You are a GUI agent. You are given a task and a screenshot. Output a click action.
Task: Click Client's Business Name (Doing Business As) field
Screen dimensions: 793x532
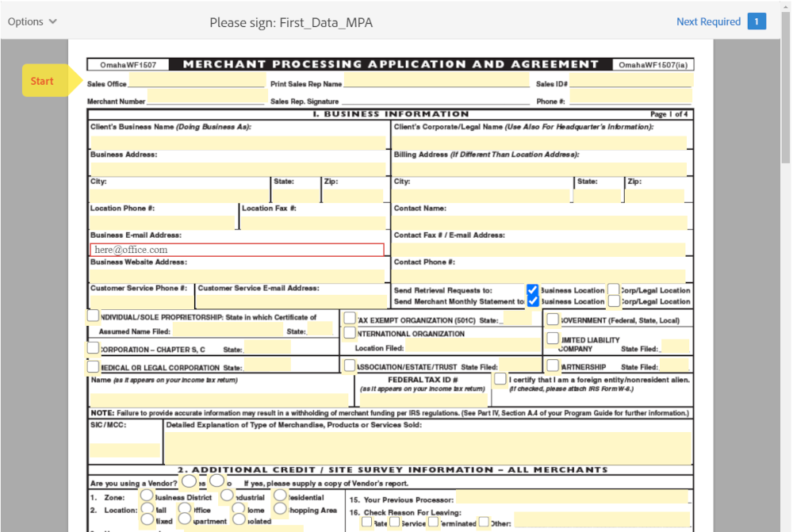pyautogui.click(x=238, y=142)
